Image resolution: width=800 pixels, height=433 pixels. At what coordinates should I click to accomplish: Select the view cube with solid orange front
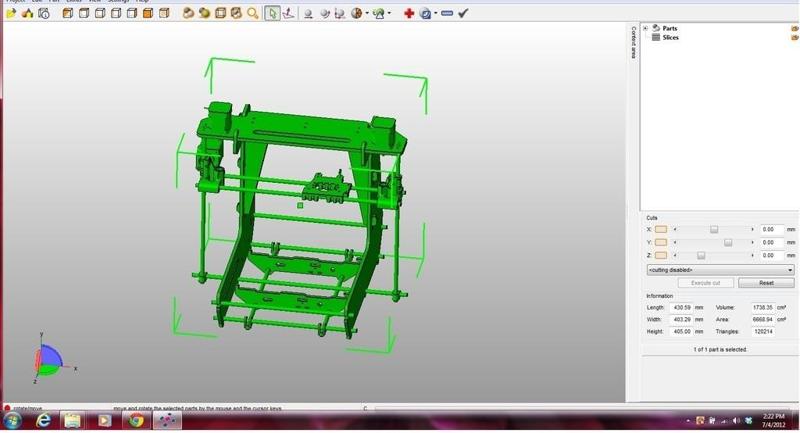(148, 14)
